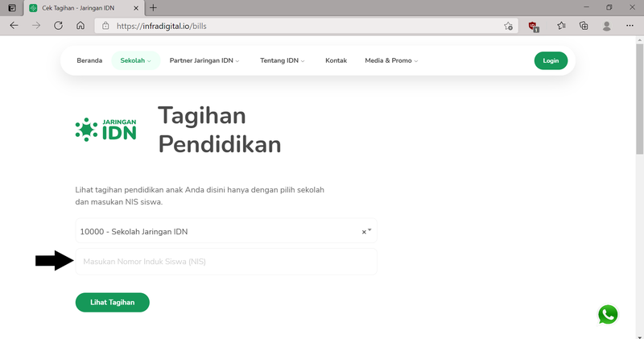Click the address bar URL
The height and width of the screenshot is (339, 644).
[162, 26]
